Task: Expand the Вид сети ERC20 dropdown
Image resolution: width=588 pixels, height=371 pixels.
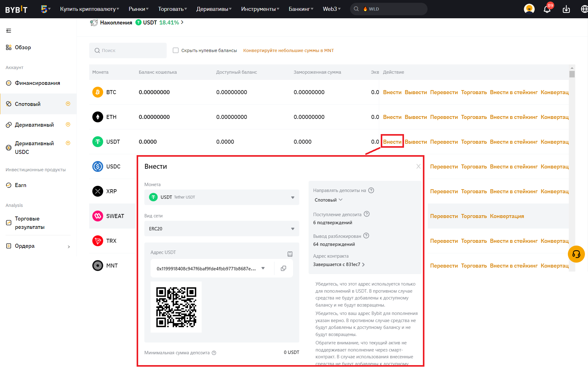Action: point(222,229)
